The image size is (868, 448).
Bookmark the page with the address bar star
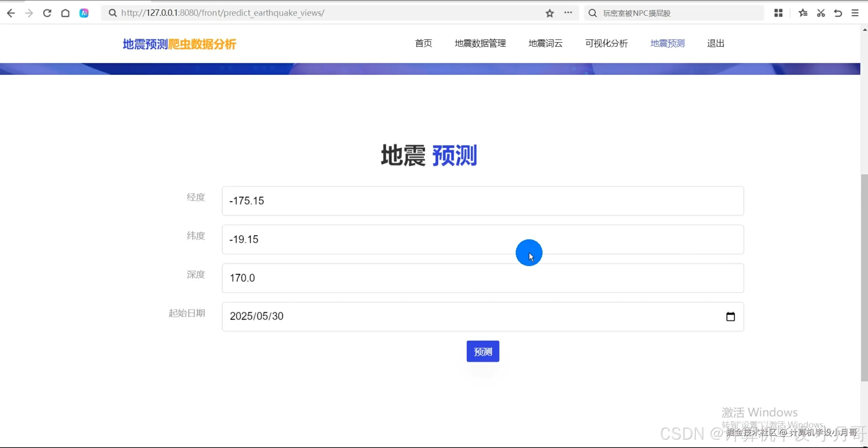click(549, 14)
